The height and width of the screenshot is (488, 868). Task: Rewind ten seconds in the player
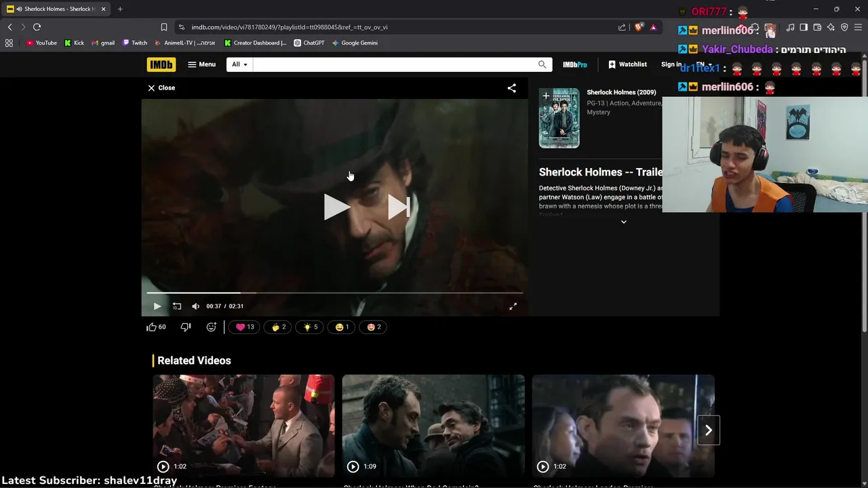point(176,306)
